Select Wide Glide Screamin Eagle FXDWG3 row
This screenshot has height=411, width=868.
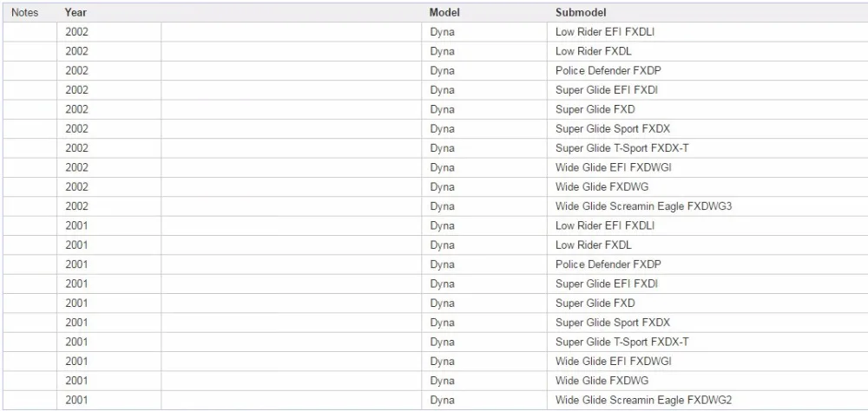click(x=434, y=206)
